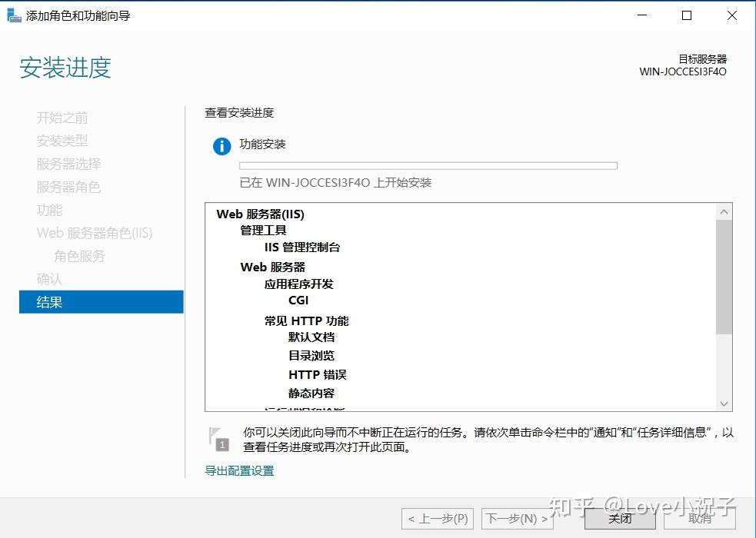Click Web 服务器(IIS) entry in list
Viewport: 756px width, 538px height.
pos(261,214)
